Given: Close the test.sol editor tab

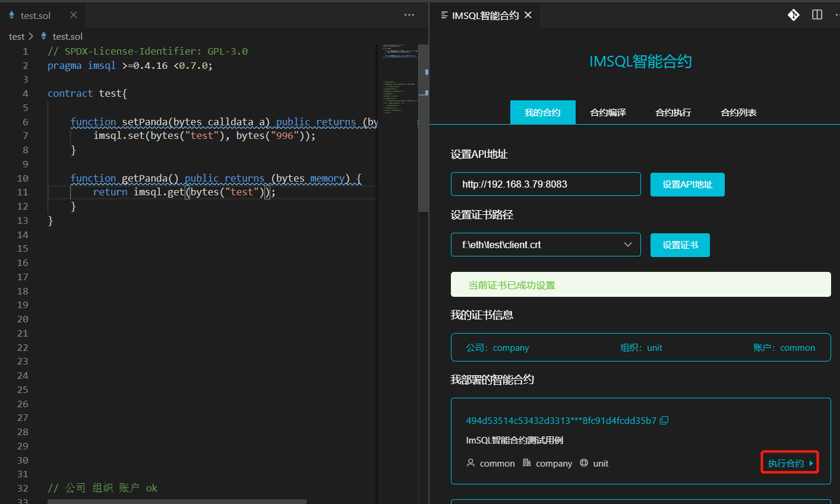Looking at the screenshot, I should (74, 15).
